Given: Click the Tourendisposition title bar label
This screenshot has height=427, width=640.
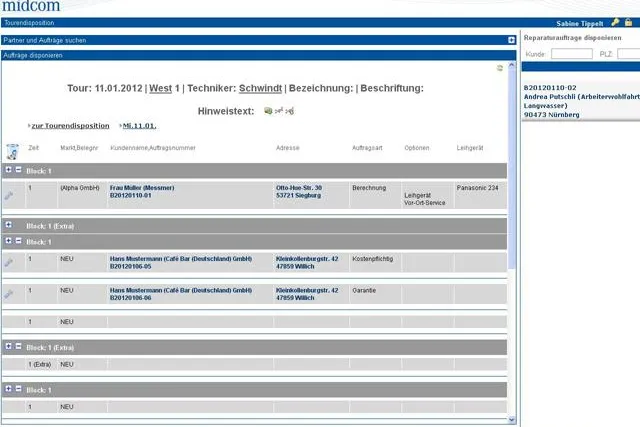Looking at the screenshot, I should [29, 23].
